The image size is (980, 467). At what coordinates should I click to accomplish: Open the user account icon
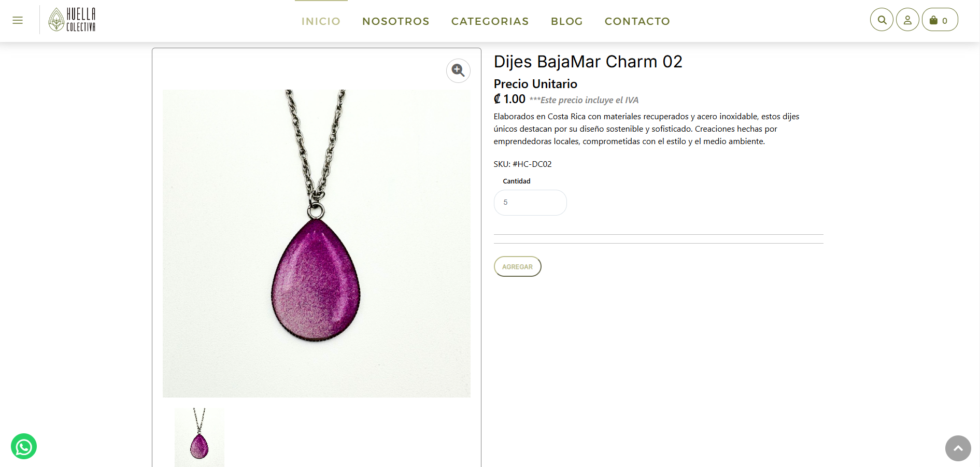point(907,20)
